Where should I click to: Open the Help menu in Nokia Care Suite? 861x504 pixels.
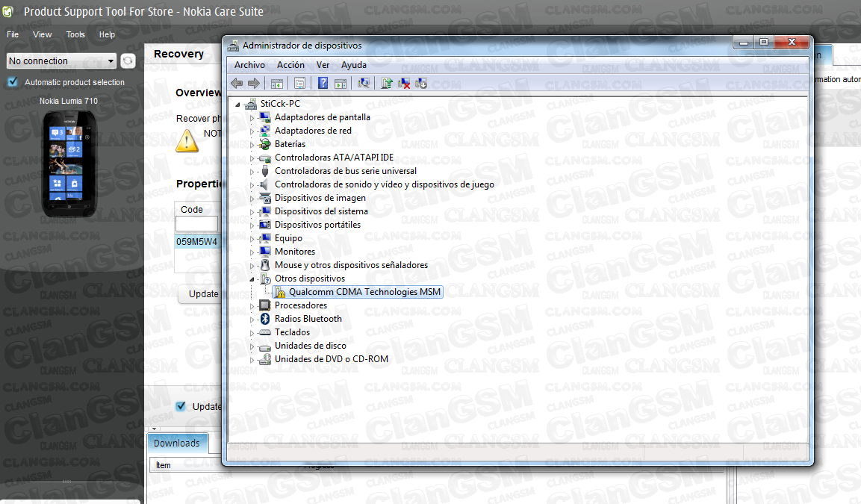tap(107, 34)
